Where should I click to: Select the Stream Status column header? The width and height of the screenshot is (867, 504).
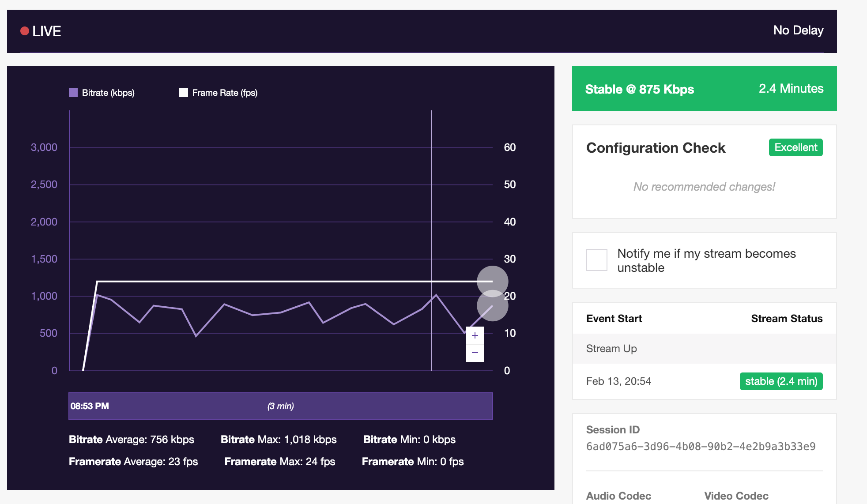[787, 318]
